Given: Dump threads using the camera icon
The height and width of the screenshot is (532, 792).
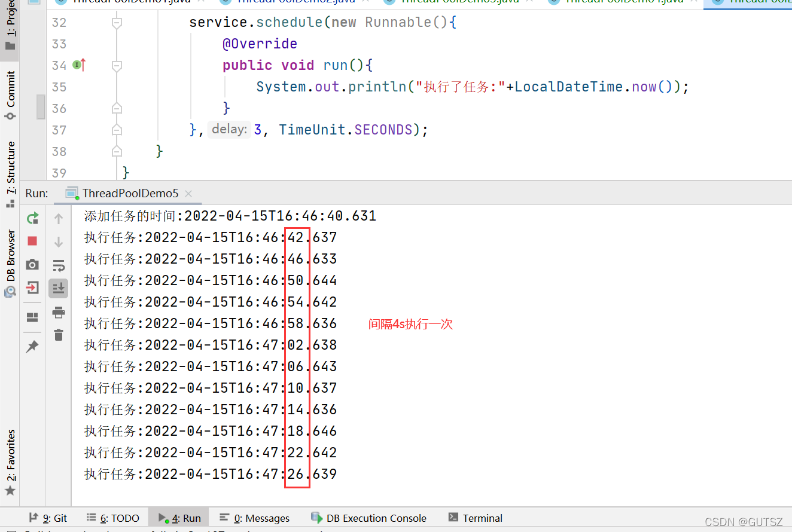Looking at the screenshot, I should (33, 264).
